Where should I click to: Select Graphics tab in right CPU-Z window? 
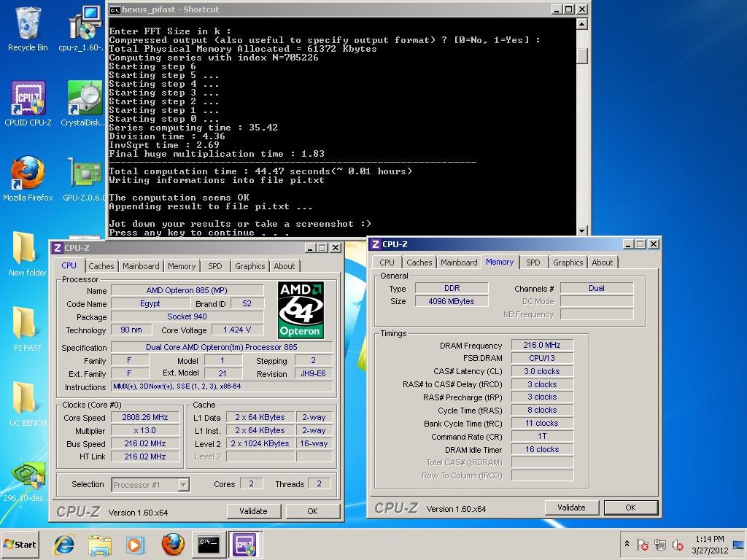click(x=568, y=262)
